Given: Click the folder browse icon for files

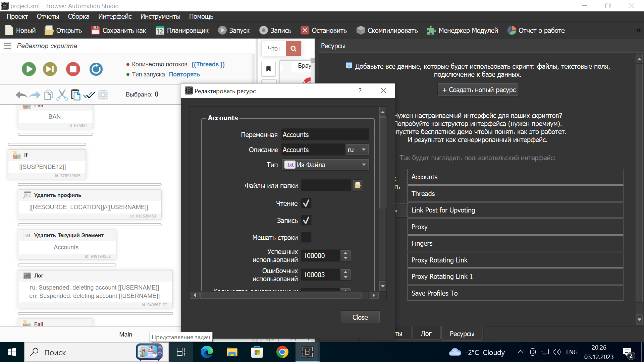Looking at the screenshot, I should pyautogui.click(x=358, y=185).
